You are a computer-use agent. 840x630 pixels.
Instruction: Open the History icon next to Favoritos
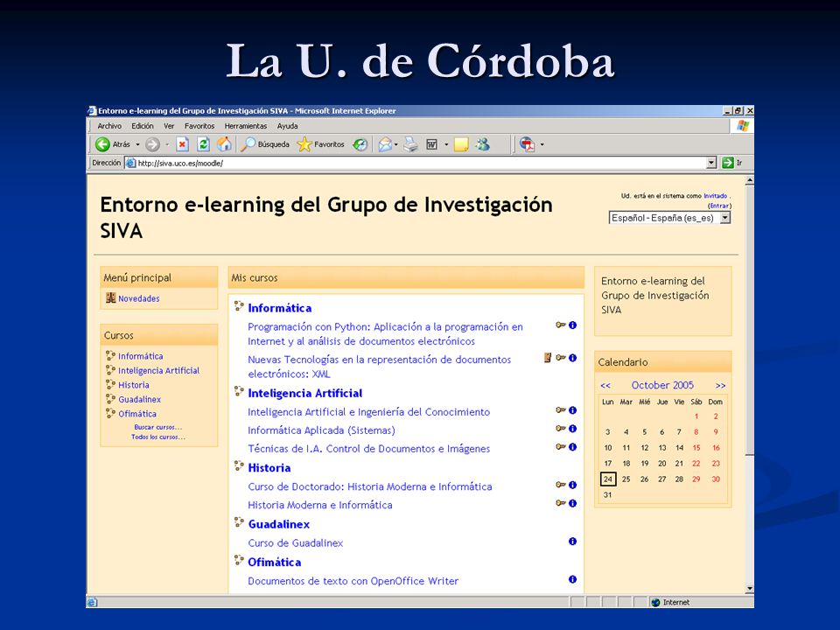click(360, 144)
